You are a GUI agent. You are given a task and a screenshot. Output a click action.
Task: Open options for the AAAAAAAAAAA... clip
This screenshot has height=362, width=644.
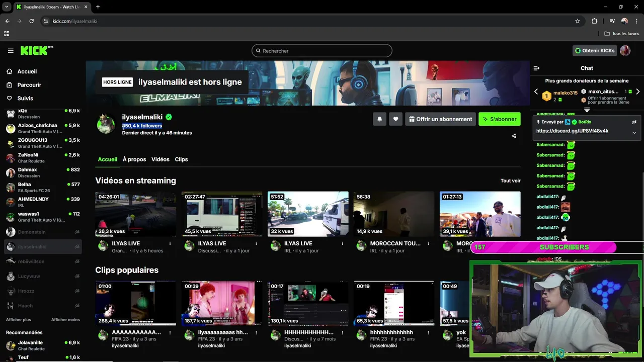(170, 332)
